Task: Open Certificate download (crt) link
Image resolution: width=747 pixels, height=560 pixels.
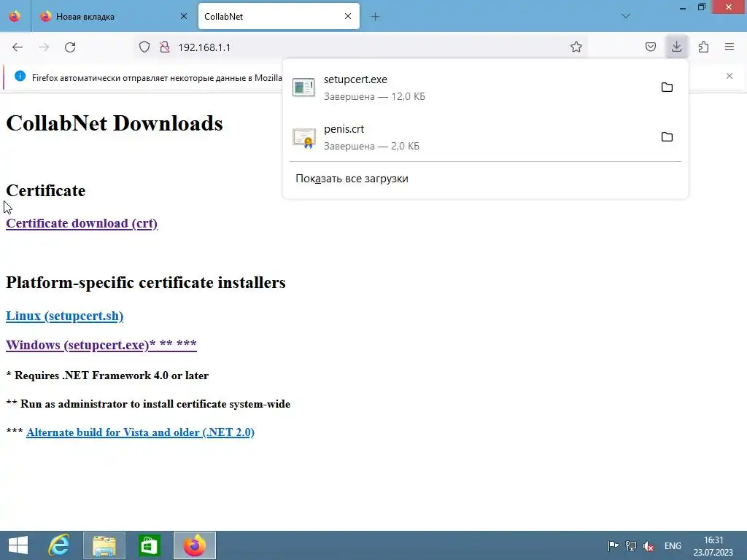Action: point(82,223)
